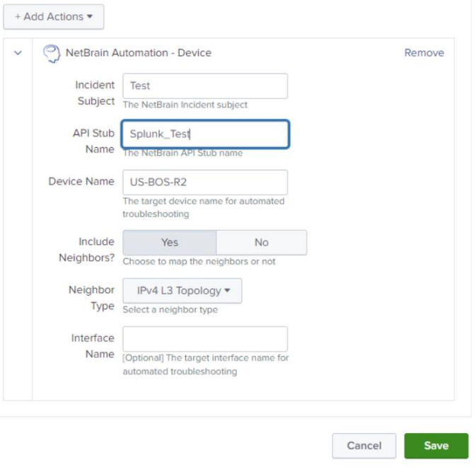Click the Include Neighbors? label

click(86, 250)
